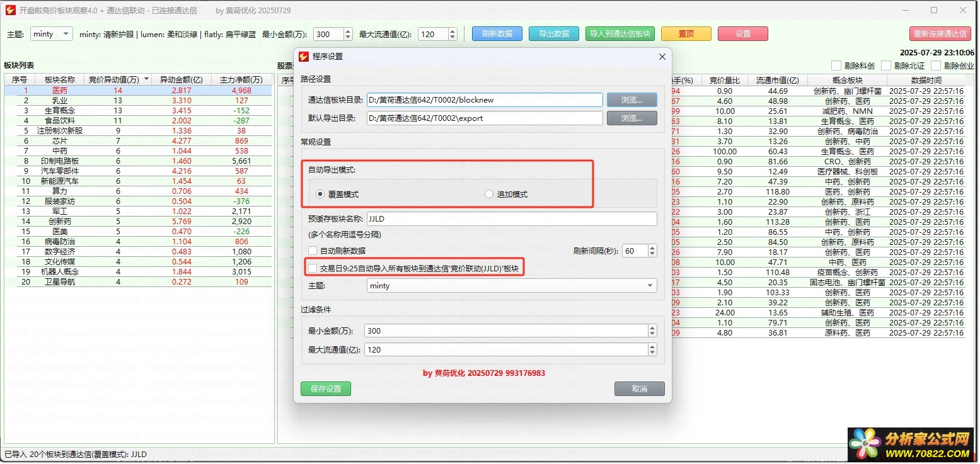This screenshot has width=980, height=464.
Task: Open the 主题 minty combo box in dialog
Action: 512,286
